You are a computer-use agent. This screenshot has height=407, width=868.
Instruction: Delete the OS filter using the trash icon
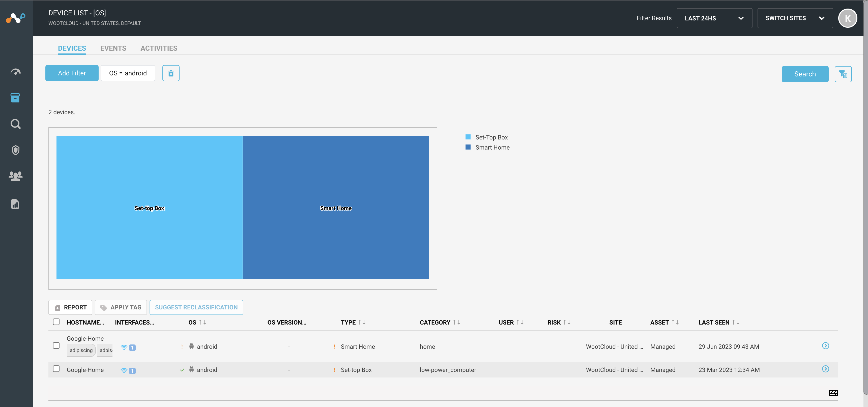(171, 73)
